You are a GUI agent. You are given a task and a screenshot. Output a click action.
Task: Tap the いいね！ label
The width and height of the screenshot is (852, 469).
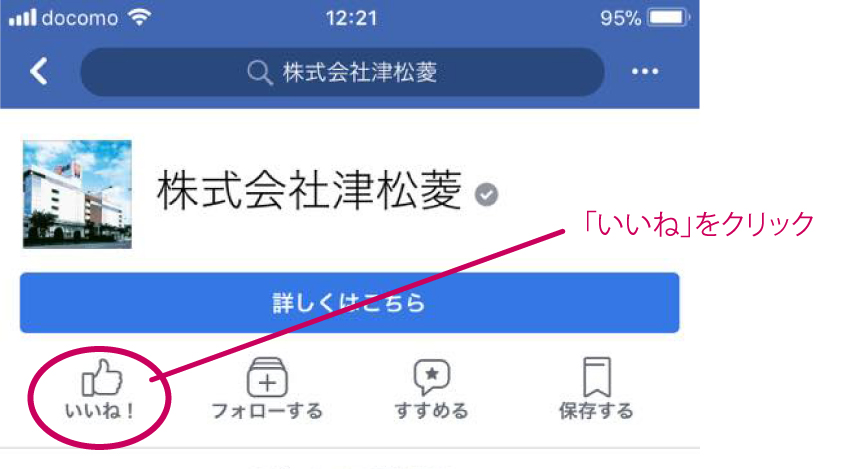coord(100,411)
